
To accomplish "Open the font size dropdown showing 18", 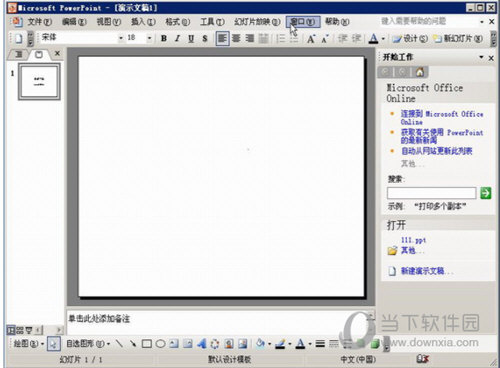I will pyautogui.click(x=149, y=38).
